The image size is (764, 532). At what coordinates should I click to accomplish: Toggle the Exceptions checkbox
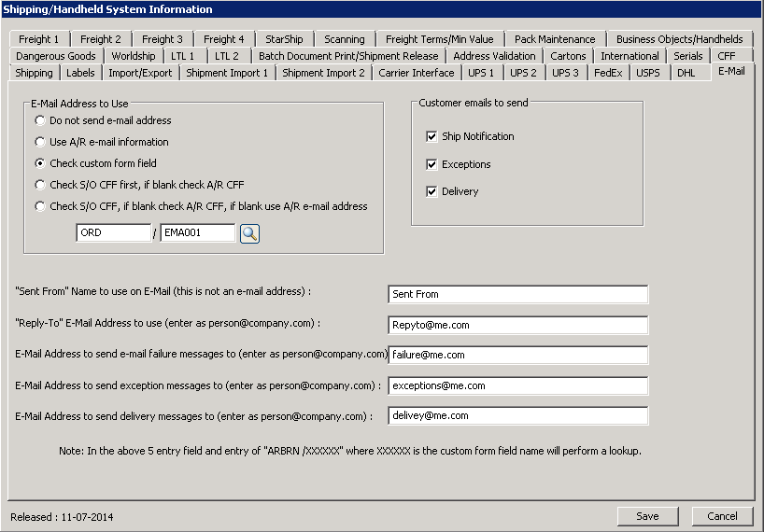(x=432, y=164)
